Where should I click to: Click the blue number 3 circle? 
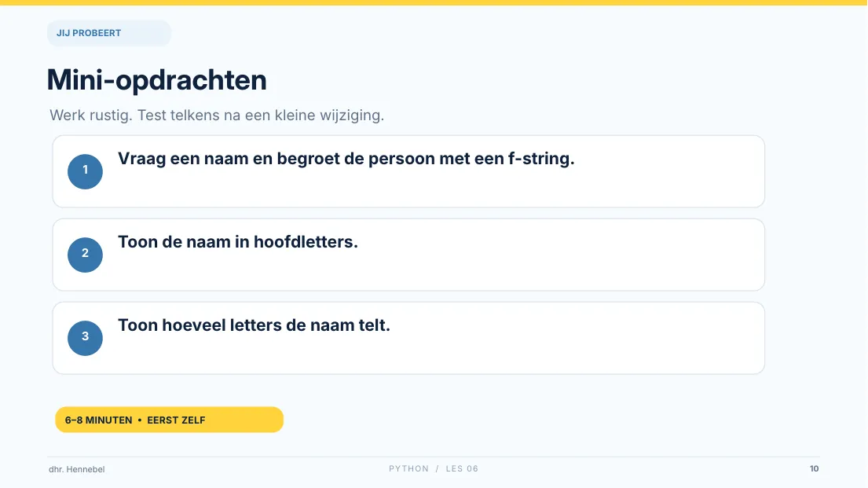pyautogui.click(x=86, y=338)
